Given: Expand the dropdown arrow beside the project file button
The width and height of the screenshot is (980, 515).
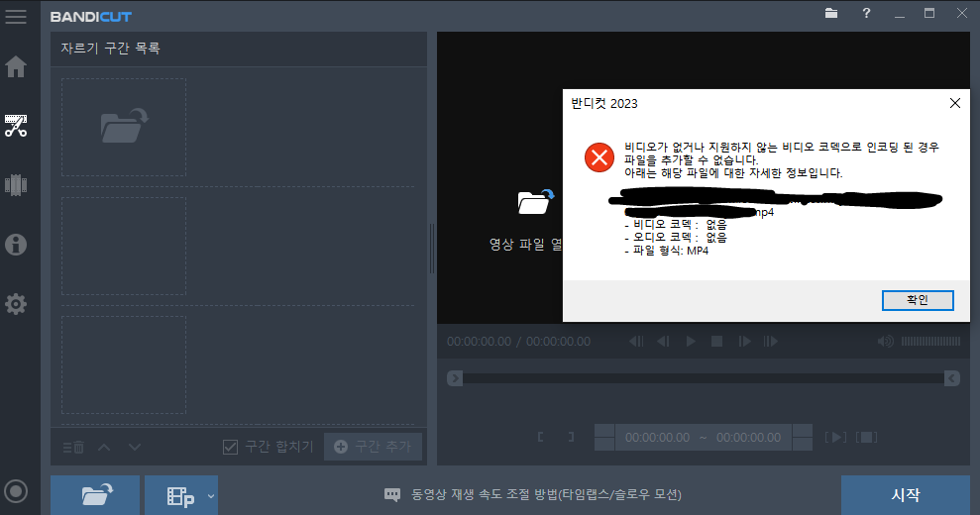Looking at the screenshot, I should [211, 496].
